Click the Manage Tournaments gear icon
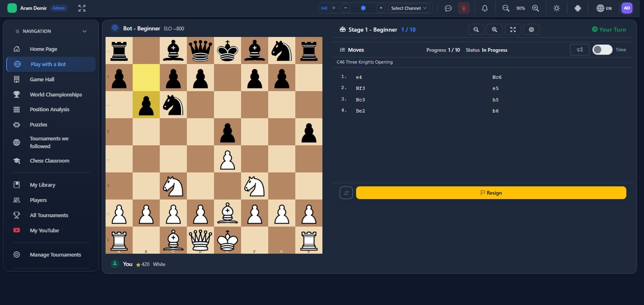 click(17, 255)
